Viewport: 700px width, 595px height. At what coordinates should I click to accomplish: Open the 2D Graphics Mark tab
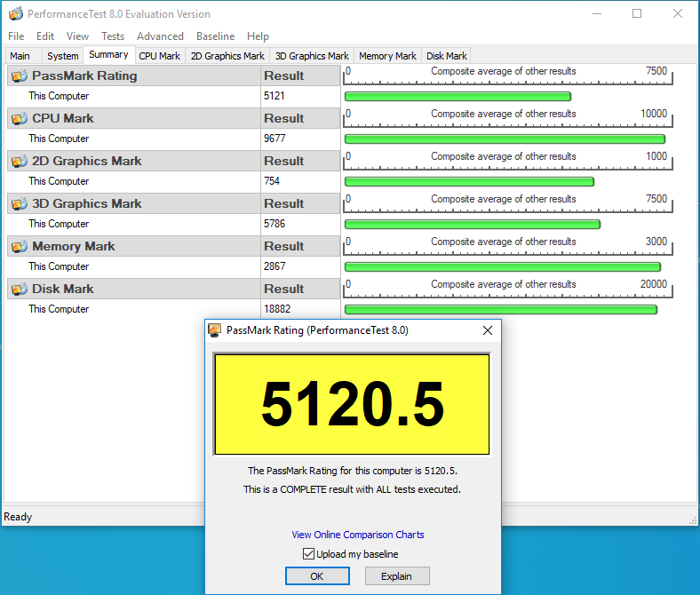point(227,56)
